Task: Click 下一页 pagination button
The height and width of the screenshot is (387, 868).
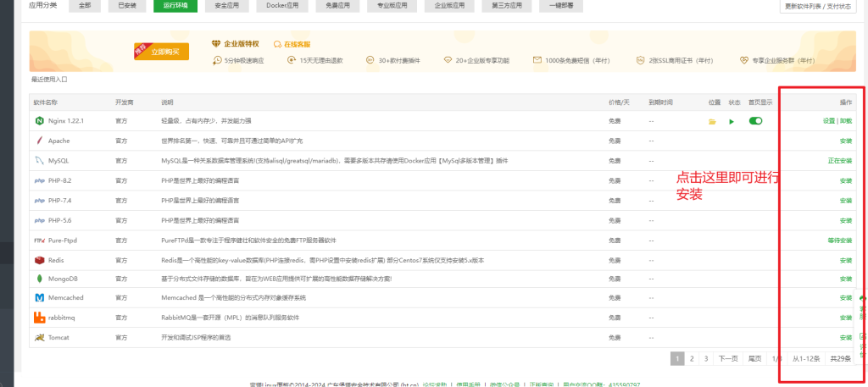Action: (727, 359)
